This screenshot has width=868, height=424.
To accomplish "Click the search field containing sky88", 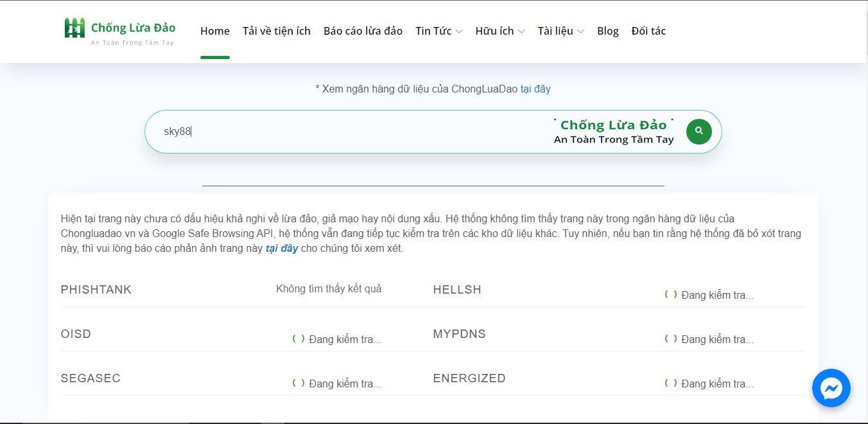I will point(353,132).
